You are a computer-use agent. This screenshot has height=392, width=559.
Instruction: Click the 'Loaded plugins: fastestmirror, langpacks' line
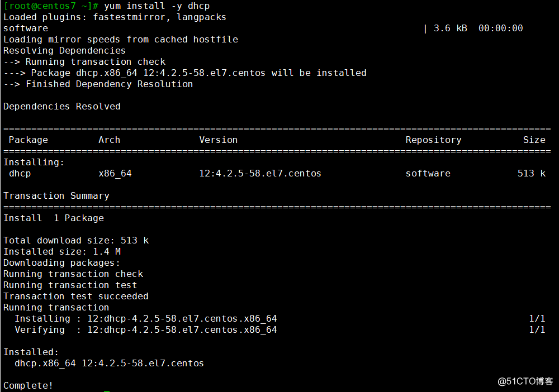[115, 17]
